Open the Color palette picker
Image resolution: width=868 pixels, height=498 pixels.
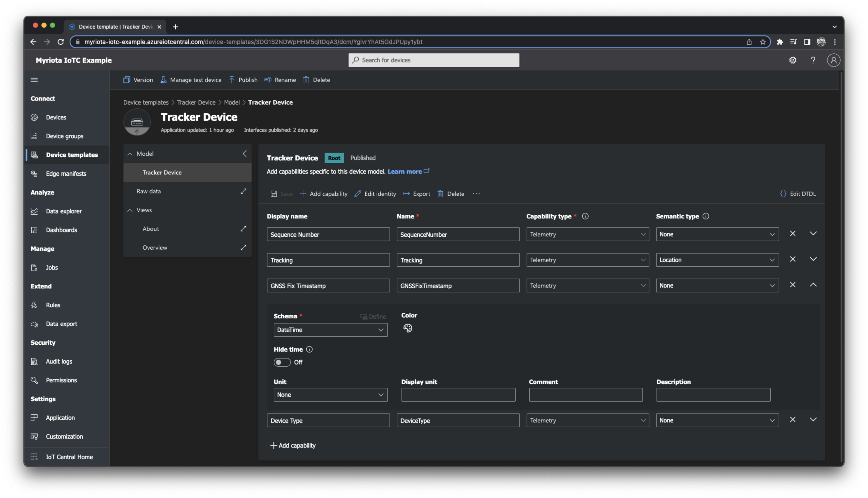(408, 328)
